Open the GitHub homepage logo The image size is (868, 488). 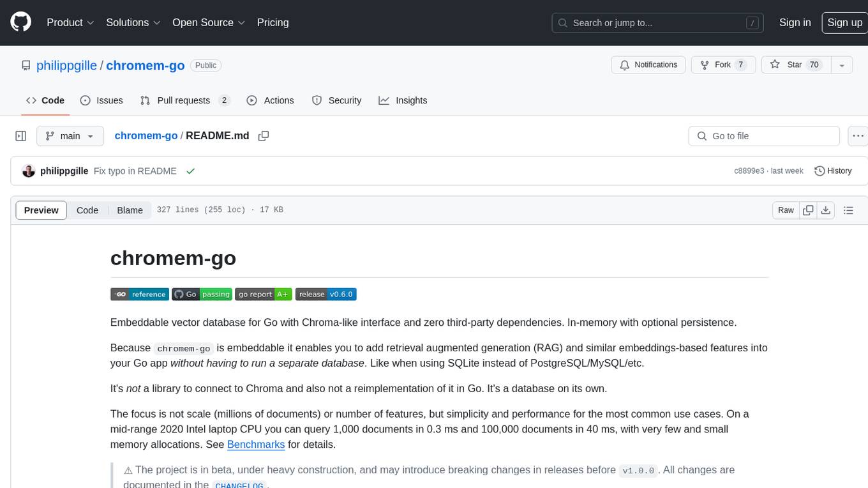coord(20,22)
